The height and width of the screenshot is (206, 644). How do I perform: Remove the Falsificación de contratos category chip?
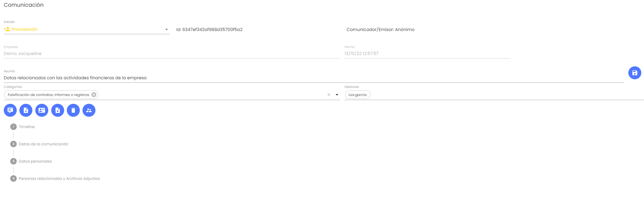click(x=94, y=95)
